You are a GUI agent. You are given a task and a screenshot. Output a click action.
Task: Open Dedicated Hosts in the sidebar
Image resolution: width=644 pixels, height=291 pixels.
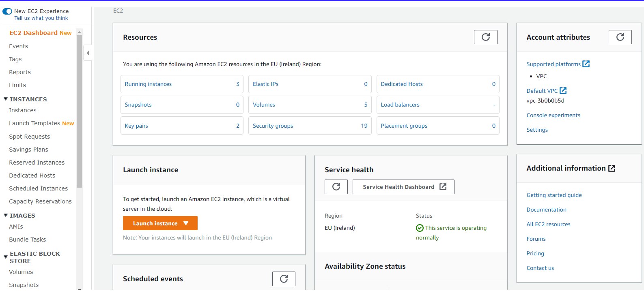pyautogui.click(x=32, y=175)
